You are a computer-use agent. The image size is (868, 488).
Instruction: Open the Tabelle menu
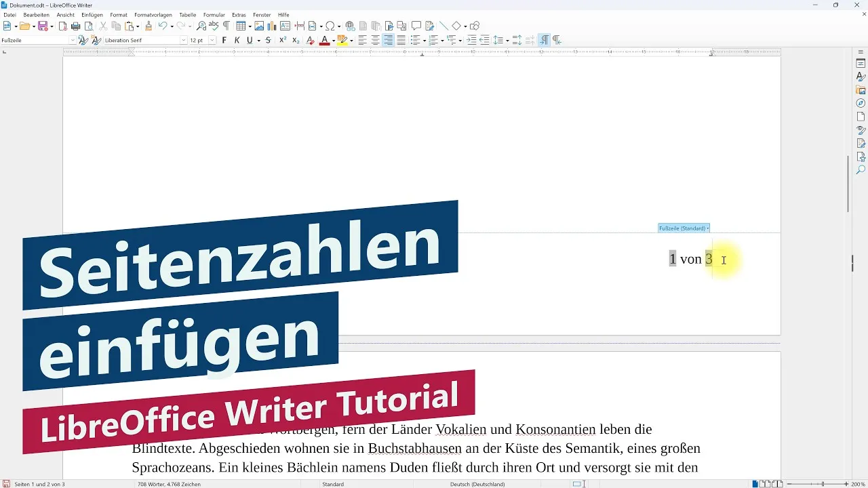pyautogui.click(x=187, y=14)
